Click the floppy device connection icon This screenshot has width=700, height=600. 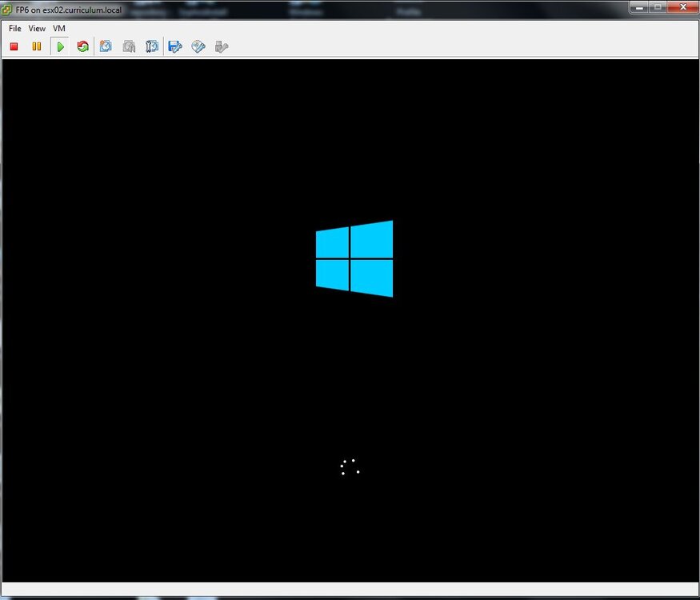point(175,46)
